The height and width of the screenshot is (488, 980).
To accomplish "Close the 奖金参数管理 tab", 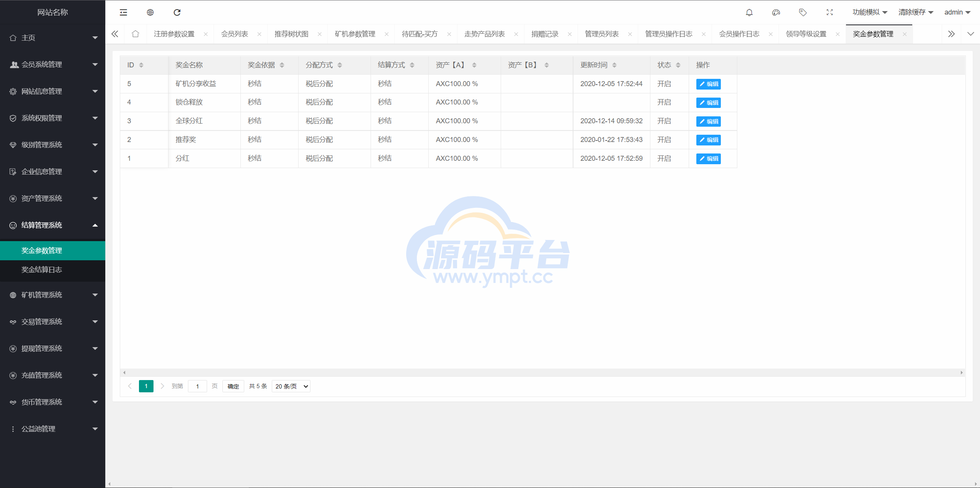I will tap(905, 34).
